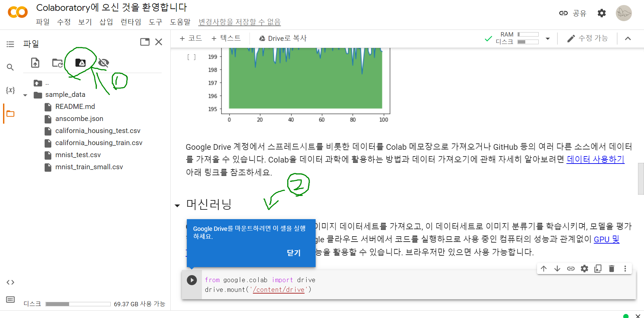
Task: Click the Colab logo
Action: 17,12
